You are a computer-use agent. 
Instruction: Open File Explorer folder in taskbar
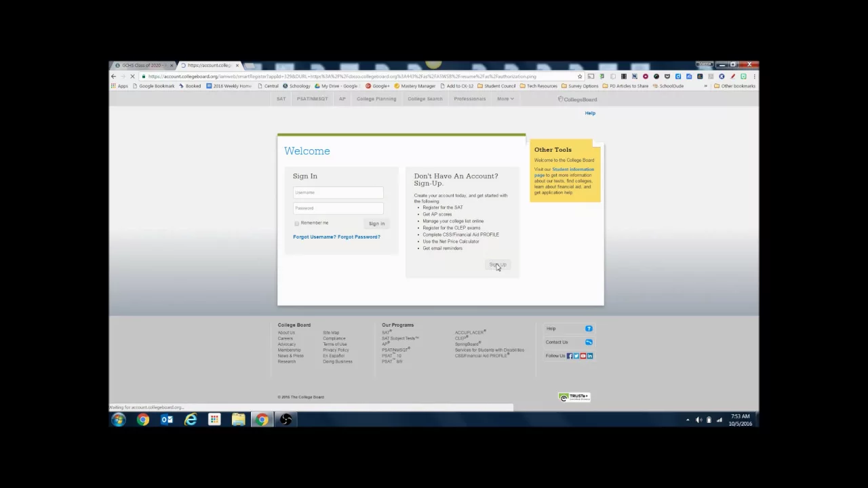point(238,420)
